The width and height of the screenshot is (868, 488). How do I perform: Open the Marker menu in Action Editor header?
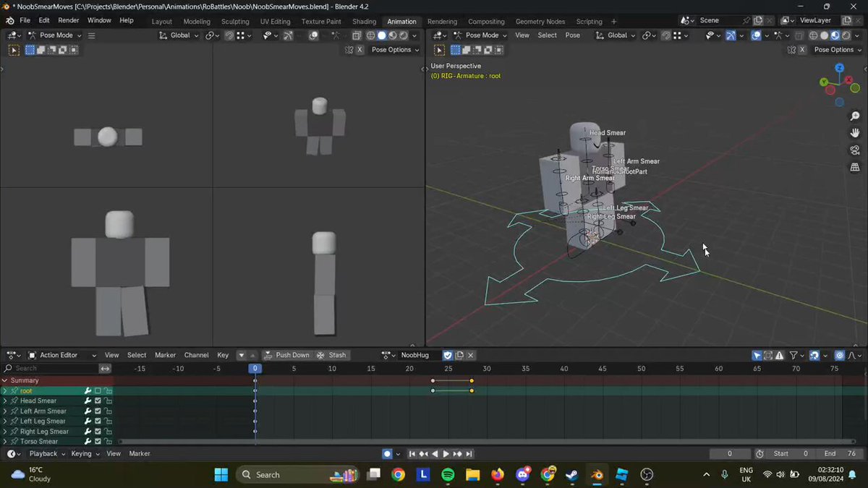(x=165, y=355)
